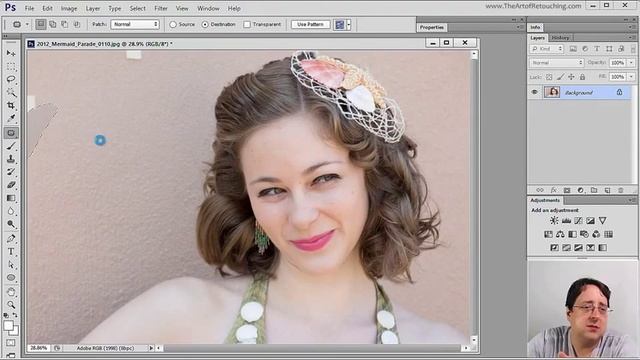This screenshot has width=640, height=360.
Task: Select the Gradient tool
Action: pos(11,198)
